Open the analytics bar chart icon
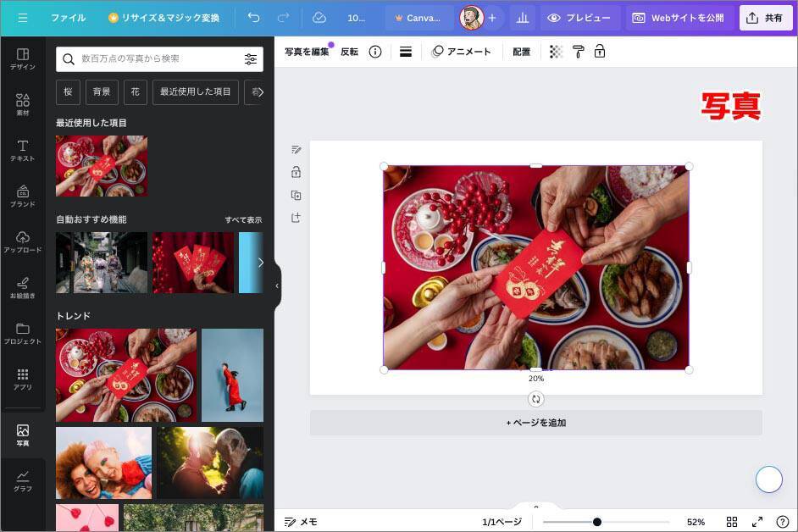Viewport: 798px width, 532px height. (x=522, y=18)
